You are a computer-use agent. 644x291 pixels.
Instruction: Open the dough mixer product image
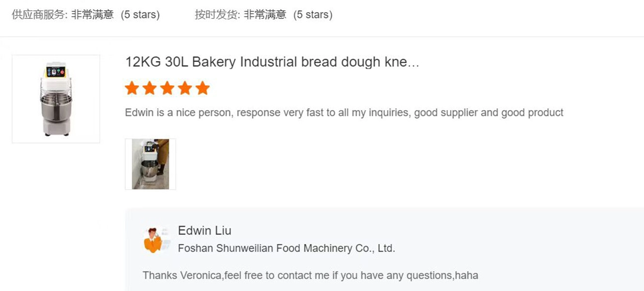pyautogui.click(x=56, y=99)
